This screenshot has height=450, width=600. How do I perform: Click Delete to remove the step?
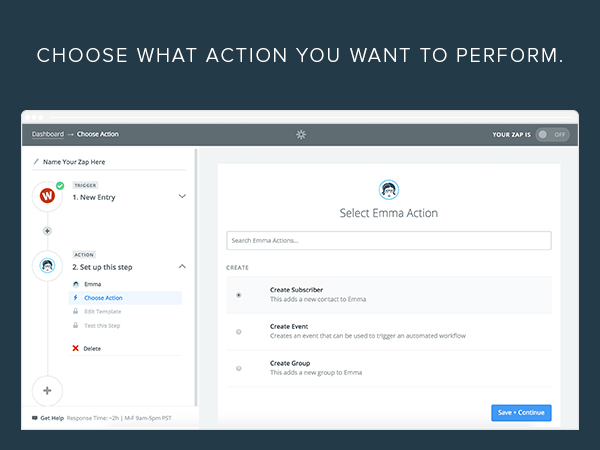[x=92, y=349]
